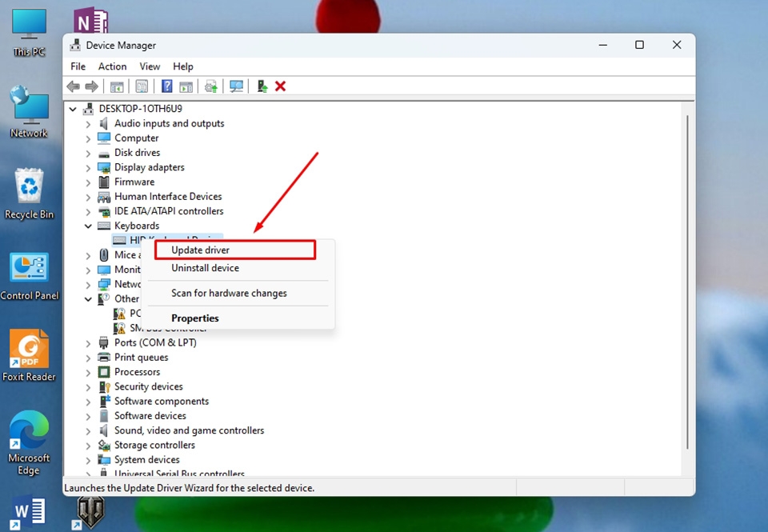Viewport: 768px width, 532px height.
Task: Click the red Uninstall device toolbar icon
Action: (x=280, y=86)
